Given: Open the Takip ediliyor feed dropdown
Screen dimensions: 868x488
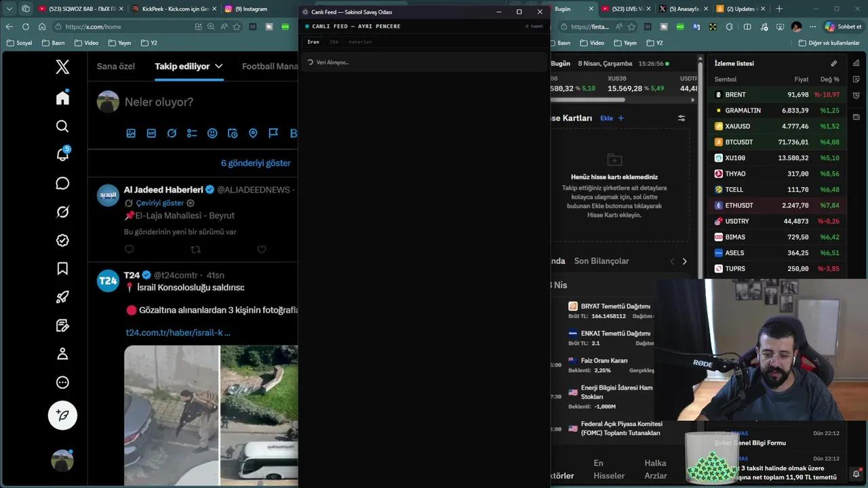Looking at the screenshot, I should 218,66.
